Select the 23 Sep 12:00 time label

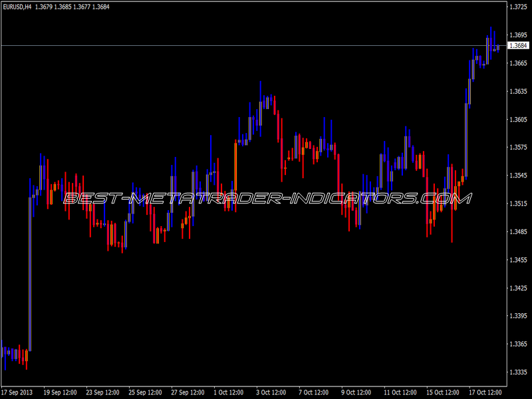pos(103,392)
